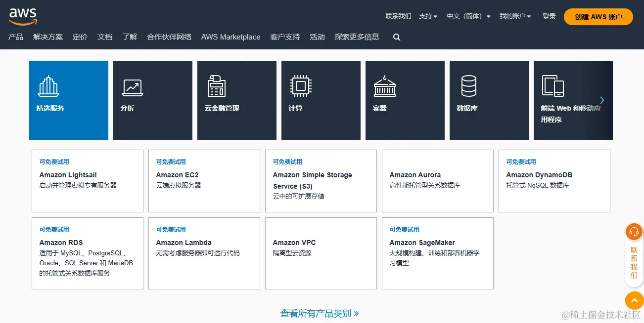Screen dimensions: 644x323
Task: Click the 联系我们 link
Action: 398,16
